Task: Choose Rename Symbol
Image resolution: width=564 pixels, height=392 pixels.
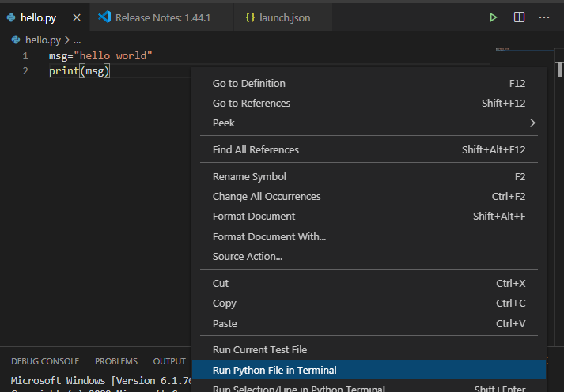Action: [x=369, y=177]
